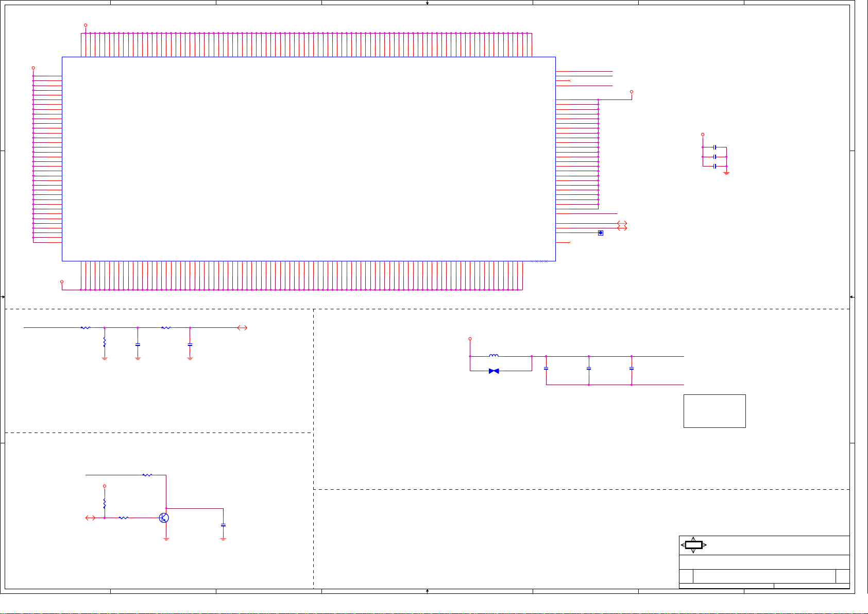The image size is (868, 614).
Task: Select the NPN transistor symbol
Action: [164, 518]
